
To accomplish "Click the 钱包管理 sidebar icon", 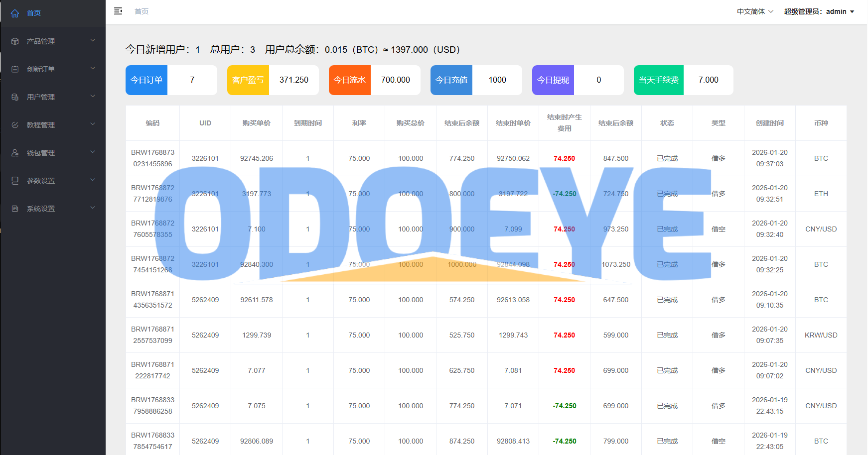I will point(15,153).
